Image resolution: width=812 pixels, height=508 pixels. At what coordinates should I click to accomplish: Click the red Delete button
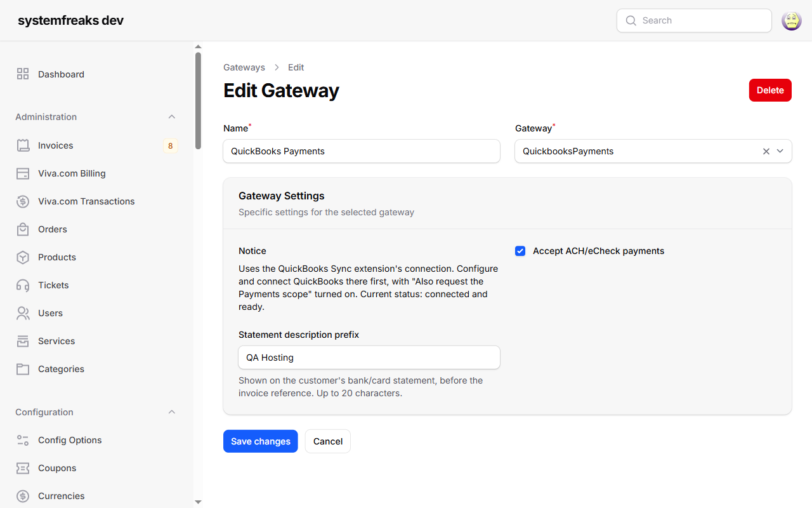point(770,90)
